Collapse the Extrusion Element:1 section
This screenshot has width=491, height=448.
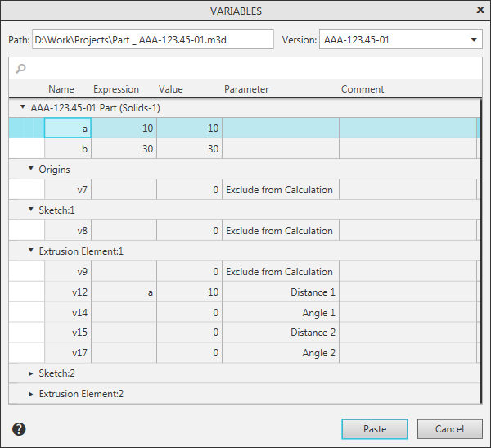[x=31, y=251]
